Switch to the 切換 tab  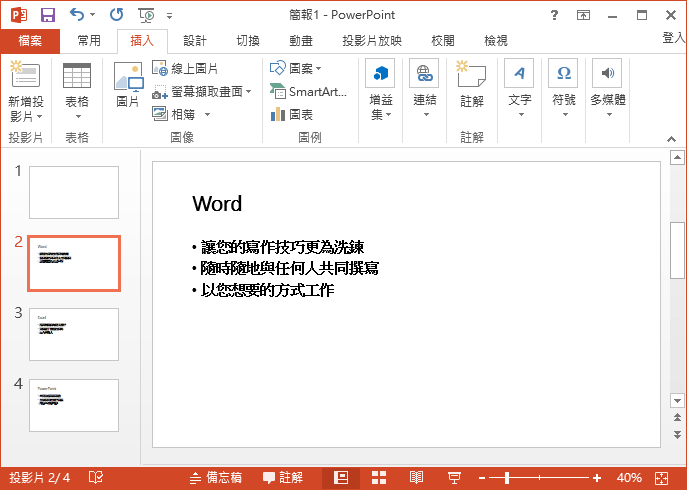(x=248, y=41)
